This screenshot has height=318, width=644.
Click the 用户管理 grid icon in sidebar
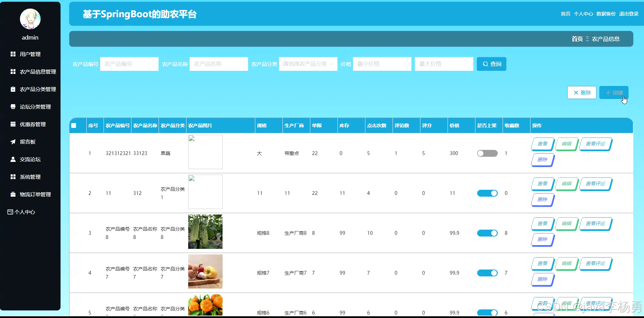point(13,54)
